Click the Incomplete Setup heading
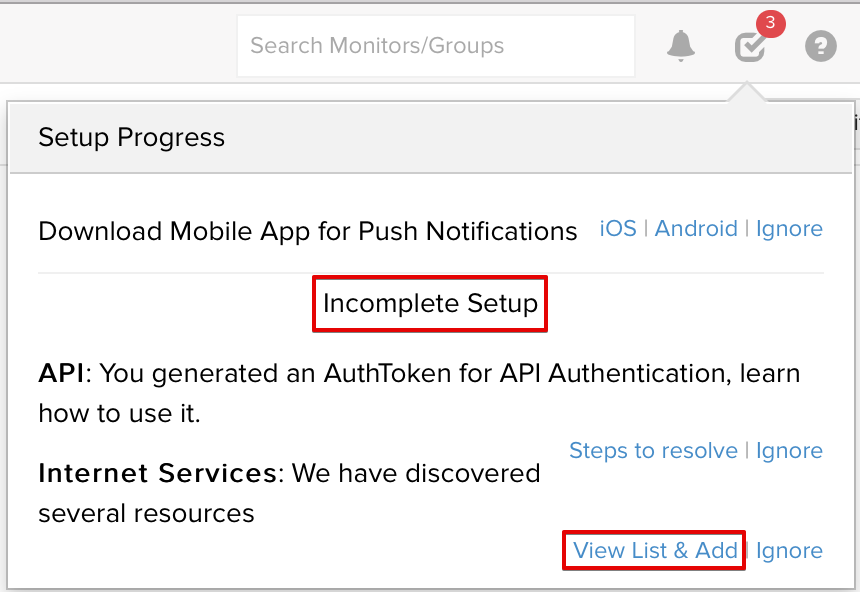 point(430,303)
